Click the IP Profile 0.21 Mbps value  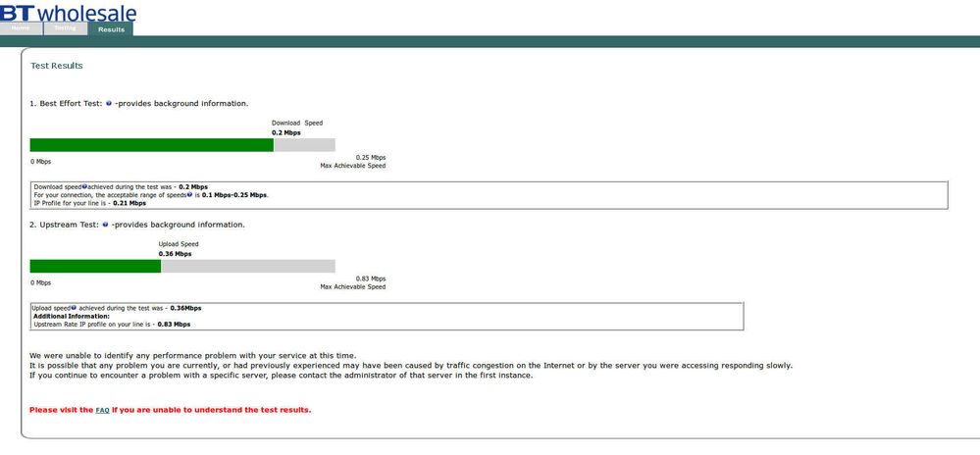(x=129, y=203)
